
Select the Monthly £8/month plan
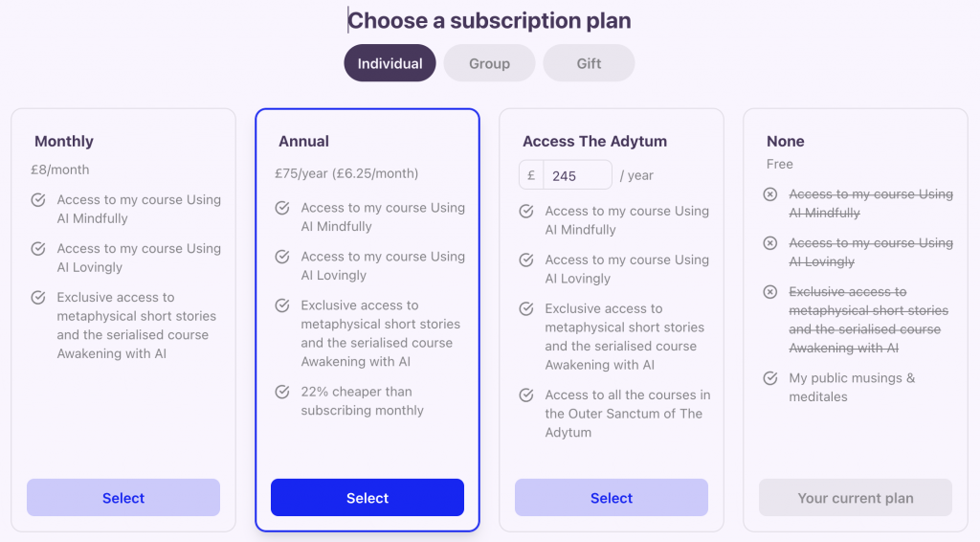pyautogui.click(x=123, y=498)
